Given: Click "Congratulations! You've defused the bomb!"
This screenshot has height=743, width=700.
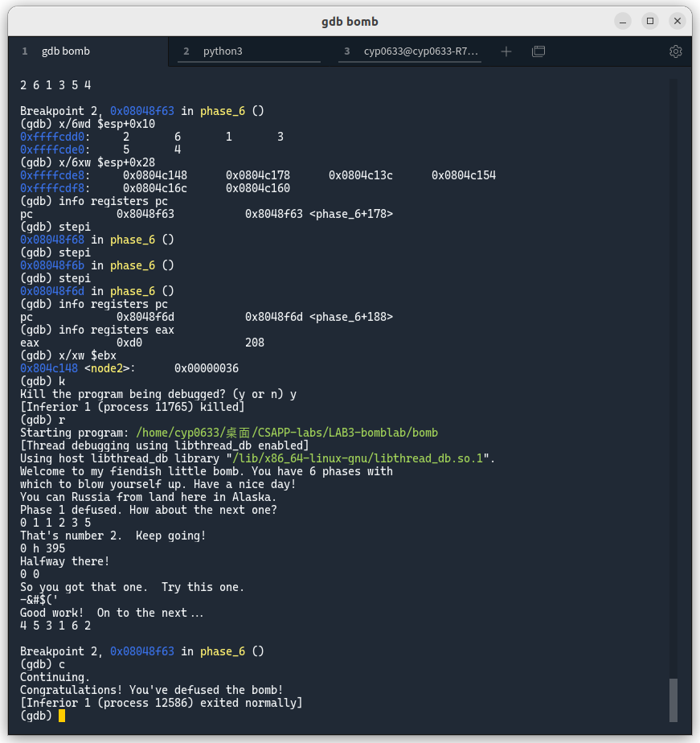Looking at the screenshot, I should click(x=152, y=690).
